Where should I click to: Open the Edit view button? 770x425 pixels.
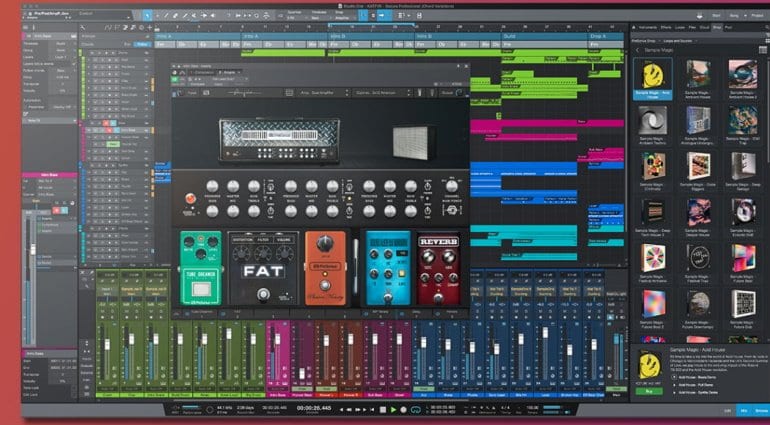click(727, 410)
